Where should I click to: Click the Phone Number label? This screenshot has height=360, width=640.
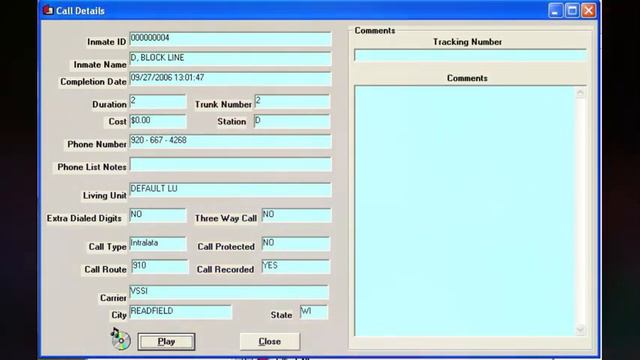pyautogui.click(x=97, y=144)
